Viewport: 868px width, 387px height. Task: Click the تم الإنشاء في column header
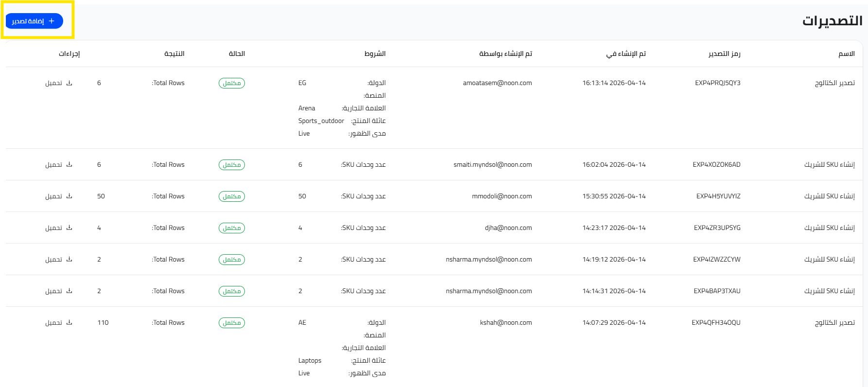tap(626, 53)
